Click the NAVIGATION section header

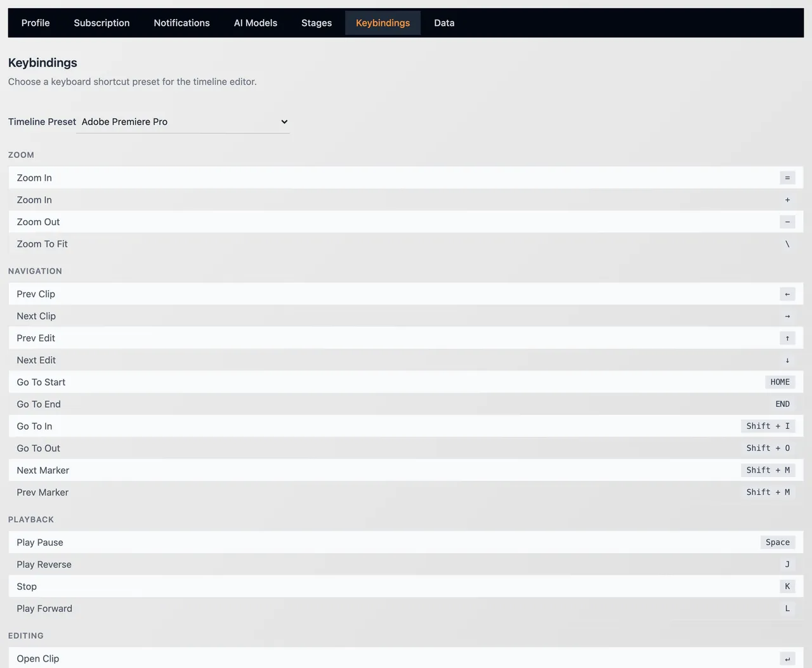click(x=35, y=271)
